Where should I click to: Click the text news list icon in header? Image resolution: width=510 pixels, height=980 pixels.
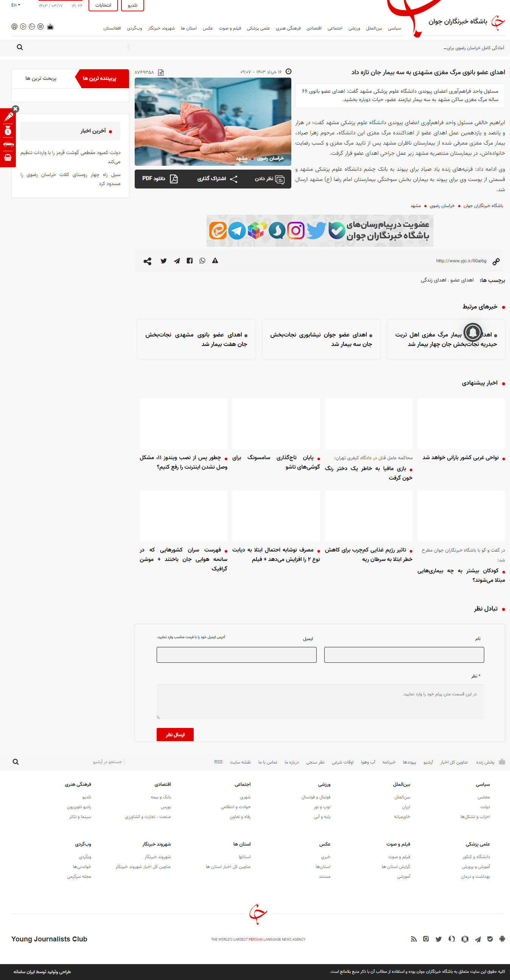pos(40,26)
